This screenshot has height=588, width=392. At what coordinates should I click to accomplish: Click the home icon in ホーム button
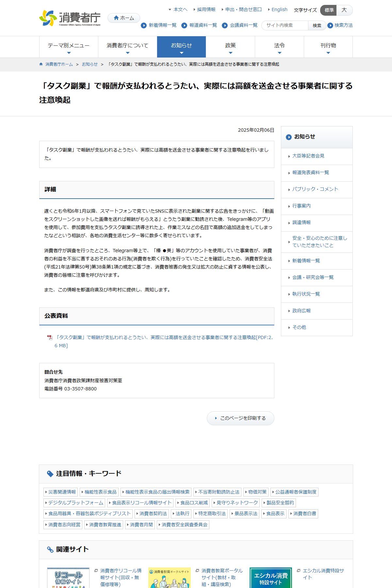(116, 18)
